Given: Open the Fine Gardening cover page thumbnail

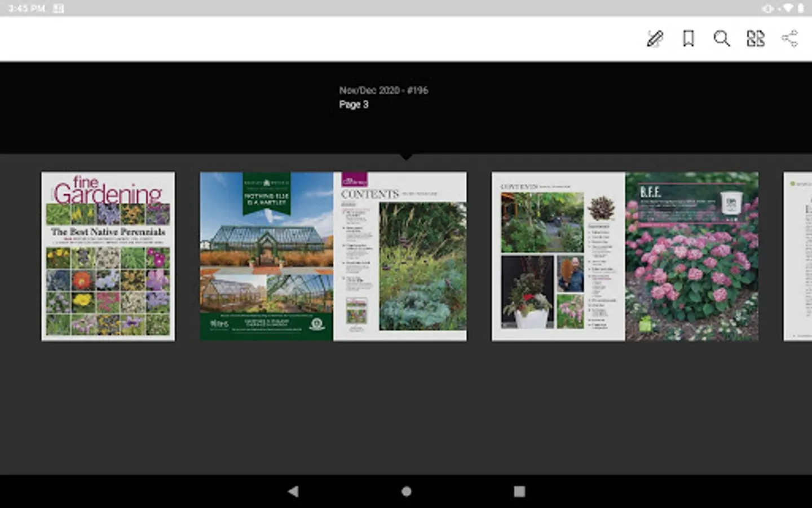Looking at the screenshot, I should click(108, 256).
